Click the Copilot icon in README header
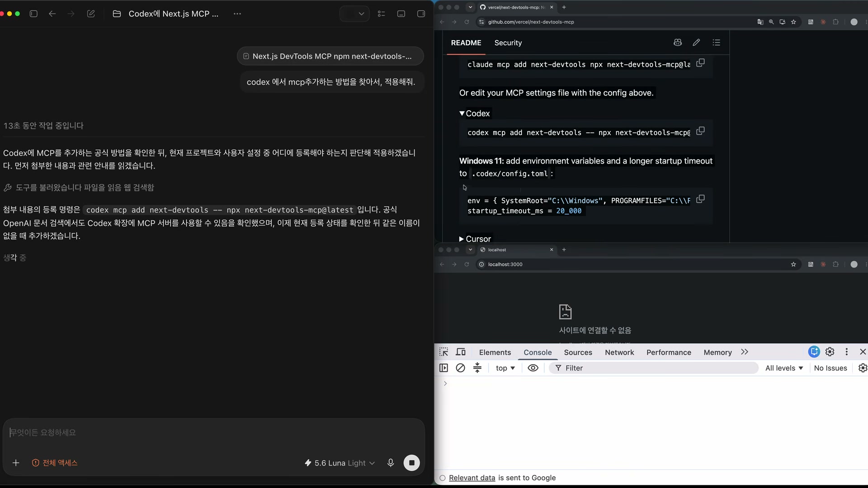Image resolution: width=868 pixels, height=488 pixels. click(678, 42)
